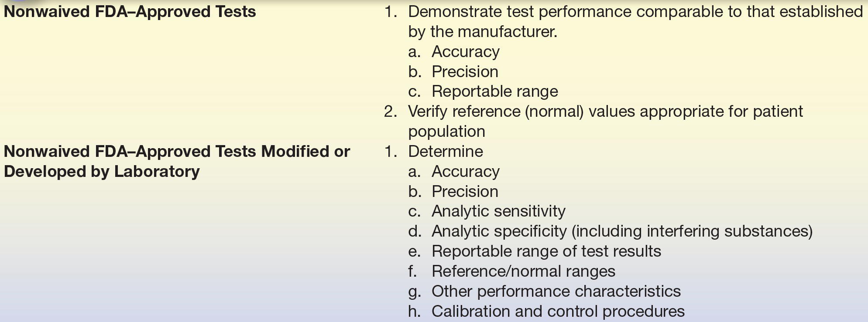Select the "Analytic sensitivity" entry
Screen dimensions: 868x322
(498, 211)
